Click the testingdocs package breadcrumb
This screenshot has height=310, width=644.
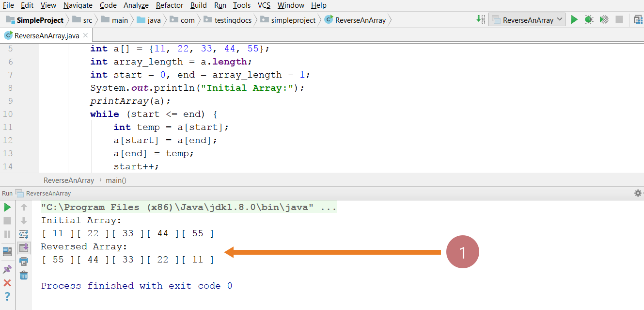coord(227,20)
